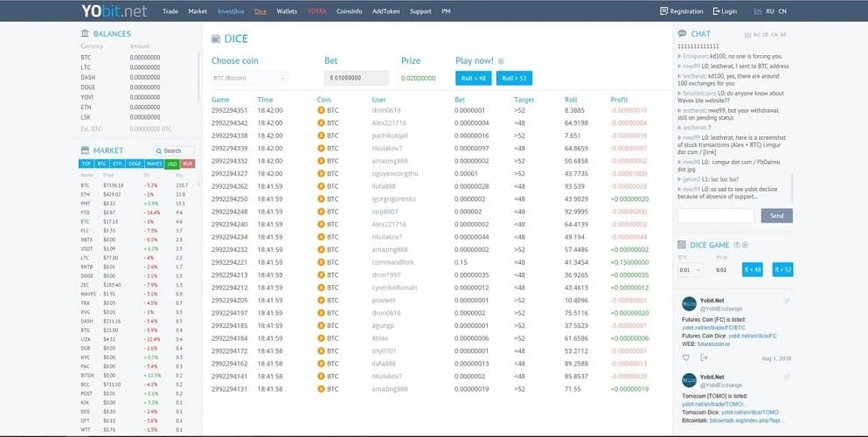Select the Dice navigation item
868x437 pixels.
[x=260, y=11]
